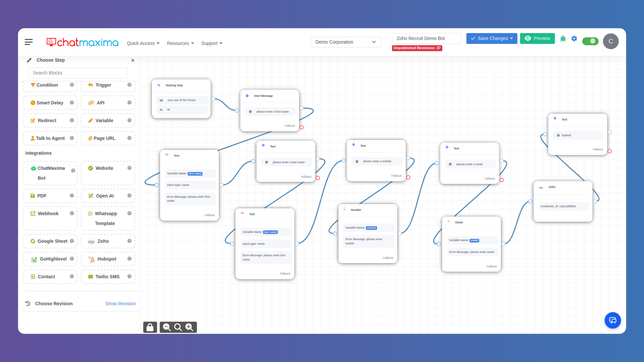Open the Resources menu
Viewport: 644px width, 362px height.
click(180, 43)
